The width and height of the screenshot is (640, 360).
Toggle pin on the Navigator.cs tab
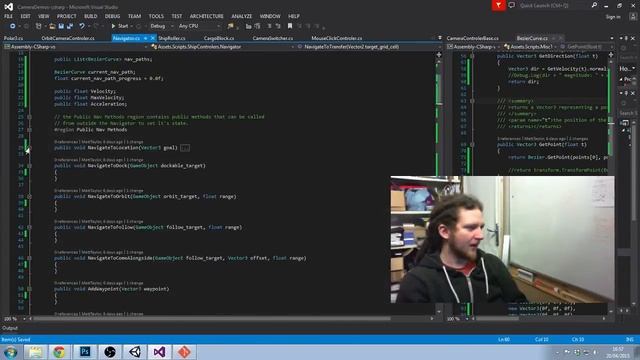click(145, 38)
